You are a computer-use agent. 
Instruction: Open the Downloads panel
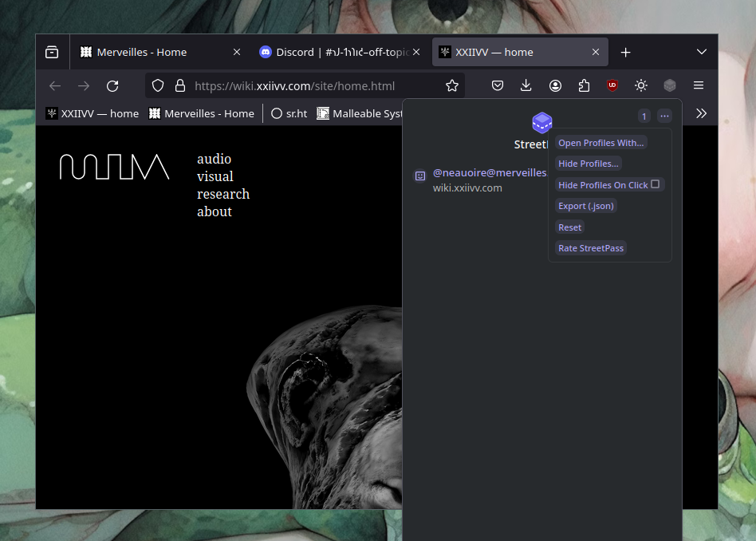(x=526, y=85)
